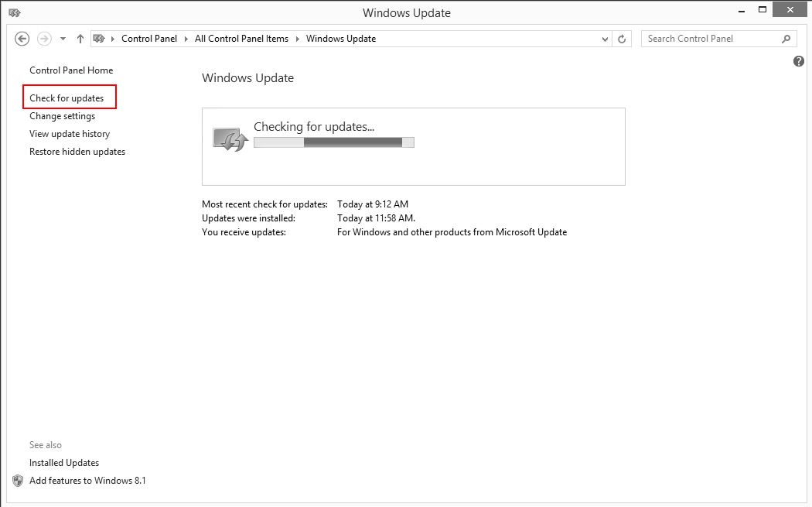Click the shield icon beside Add features

coord(18,481)
